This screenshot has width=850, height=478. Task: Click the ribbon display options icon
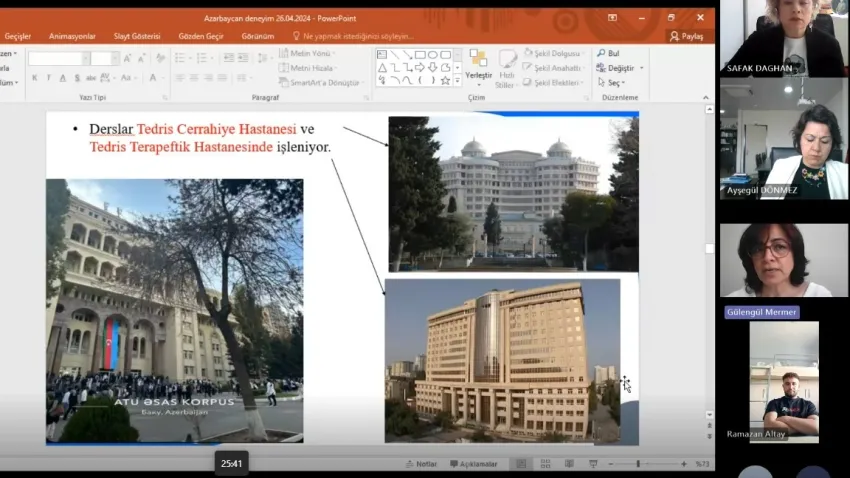click(612, 18)
